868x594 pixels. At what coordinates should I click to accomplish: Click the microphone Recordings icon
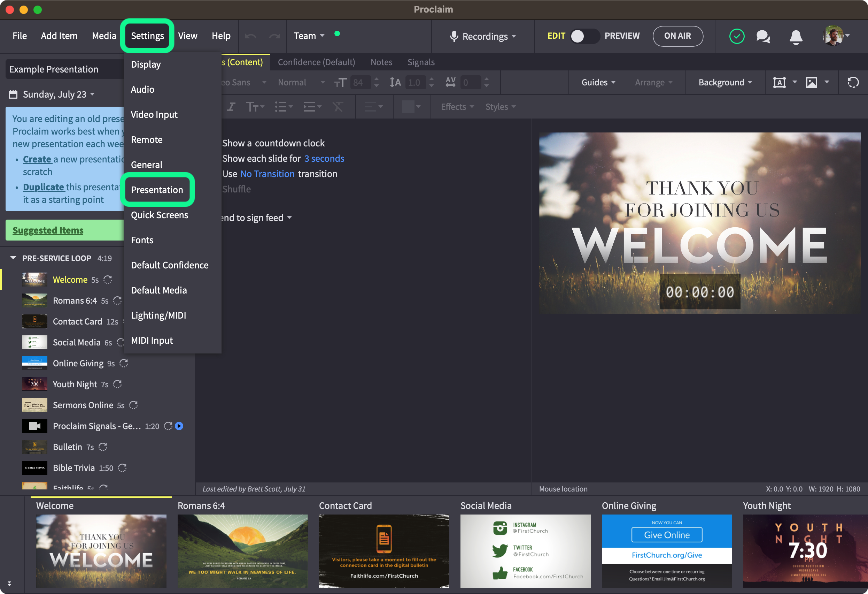click(x=454, y=36)
